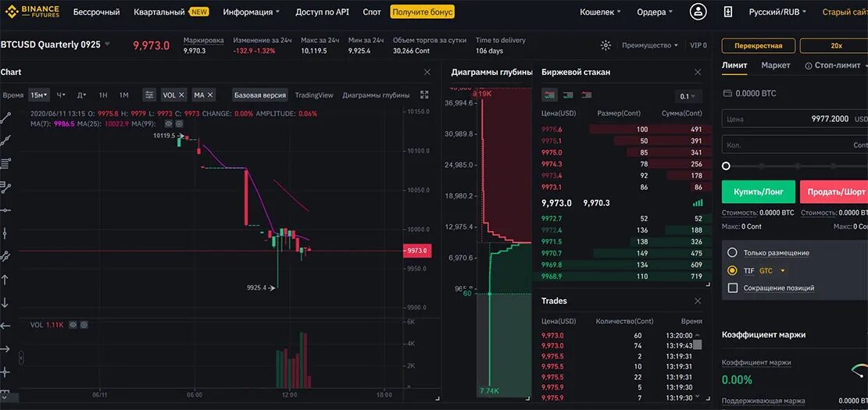Screen dimensions: 868x410
Task: Click the Кол. quantity input field
Action: coord(795,145)
